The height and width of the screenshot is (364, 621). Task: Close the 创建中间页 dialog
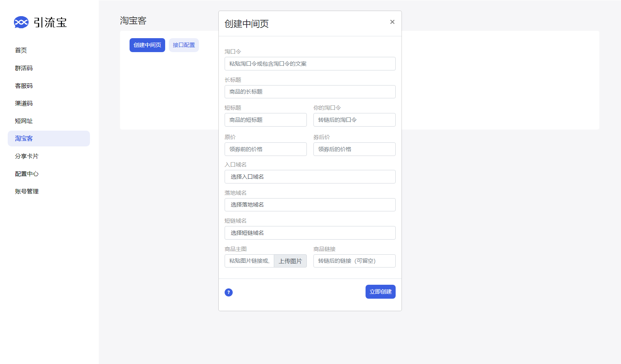[x=392, y=22]
